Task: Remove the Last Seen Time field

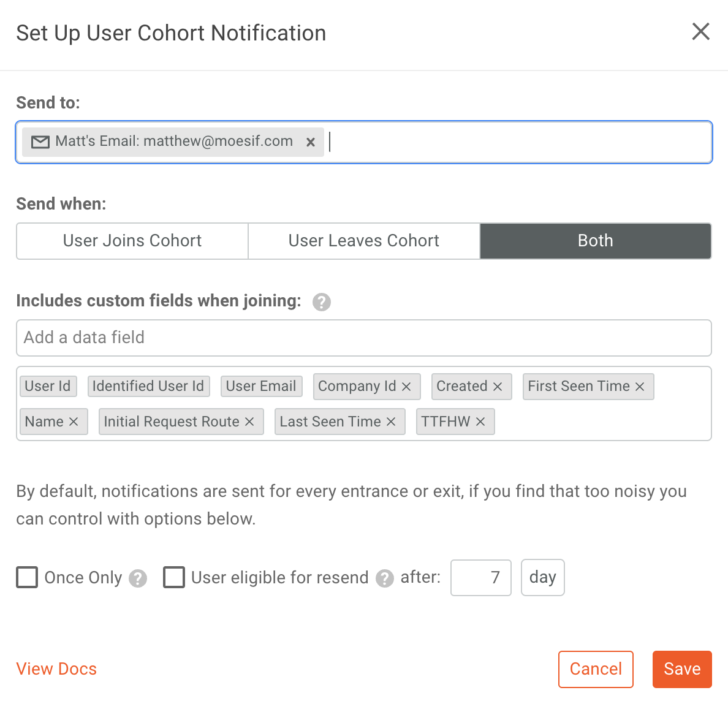Action: point(391,422)
